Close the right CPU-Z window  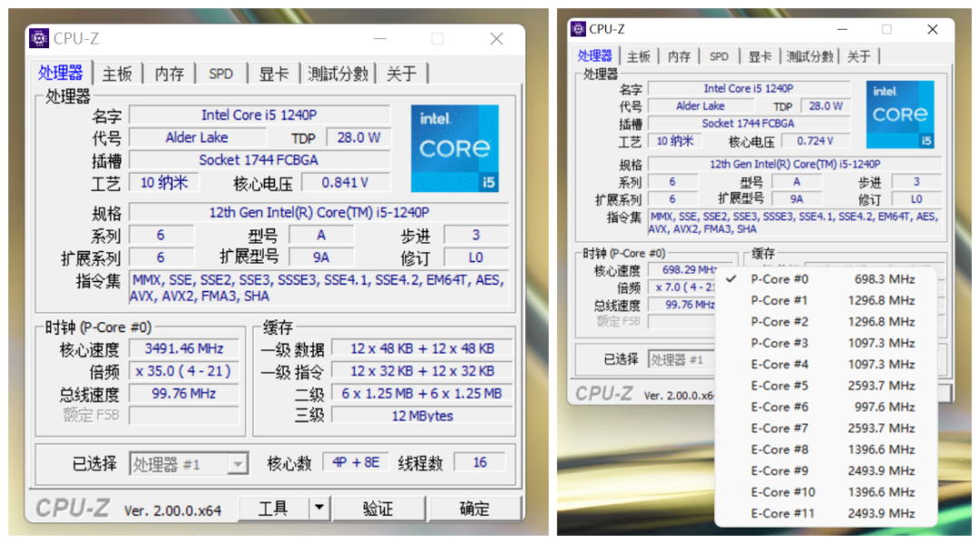pyautogui.click(x=933, y=29)
